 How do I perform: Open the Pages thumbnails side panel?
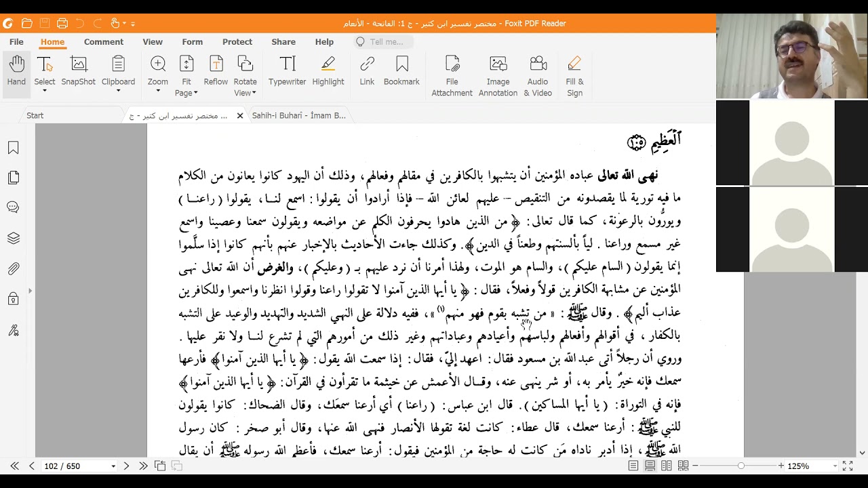click(14, 178)
